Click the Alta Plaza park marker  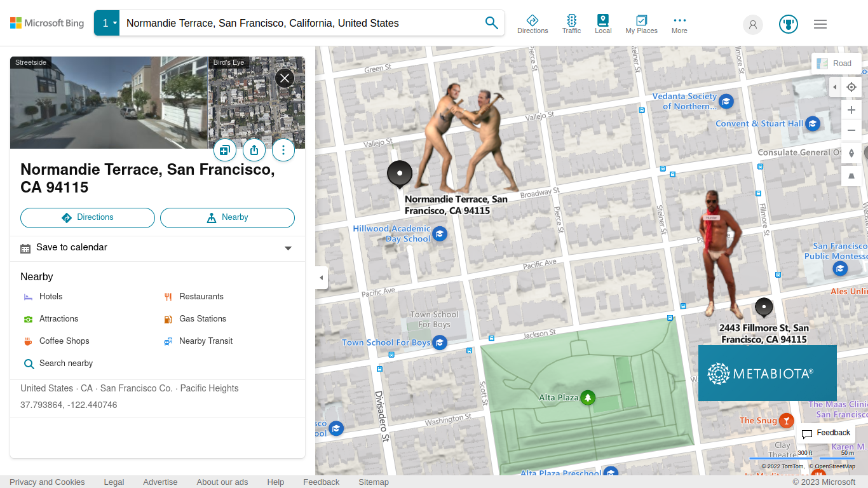tap(588, 398)
